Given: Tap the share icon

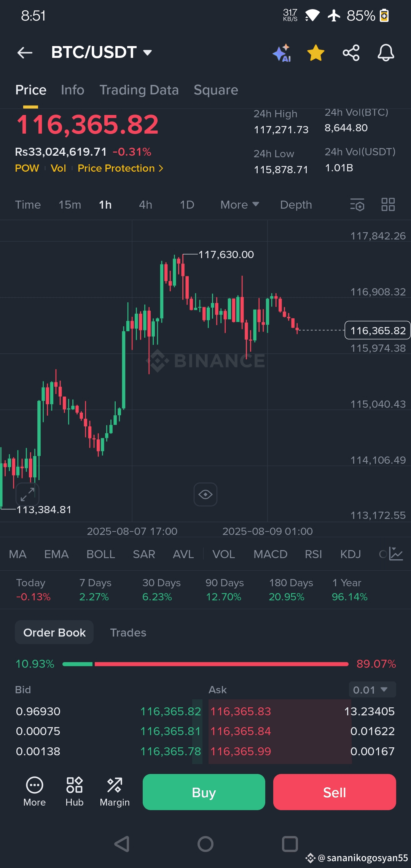Looking at the screenshot, I should [x=351, y=53].
